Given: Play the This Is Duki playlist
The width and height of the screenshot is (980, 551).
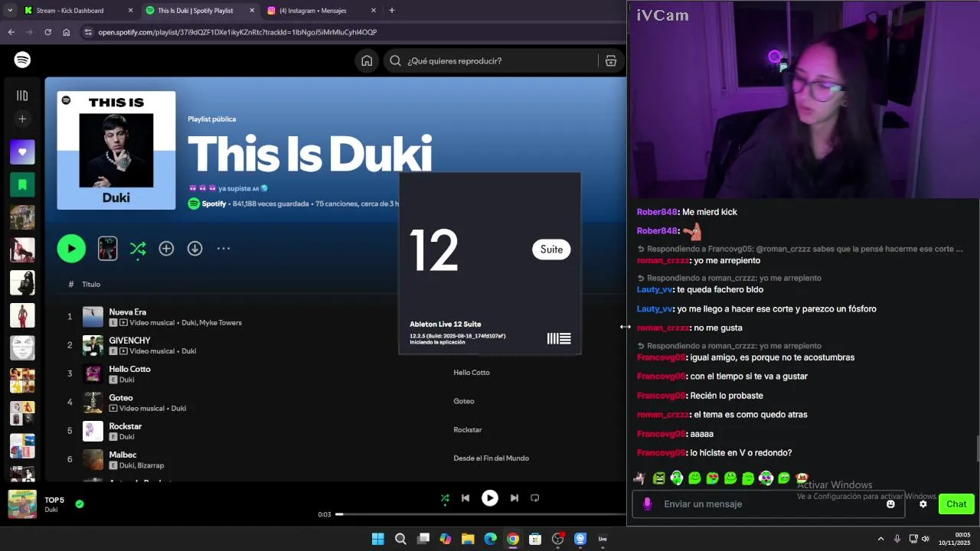Looking at the screenshot, I should pyautogui.click(x=71, y=248).
